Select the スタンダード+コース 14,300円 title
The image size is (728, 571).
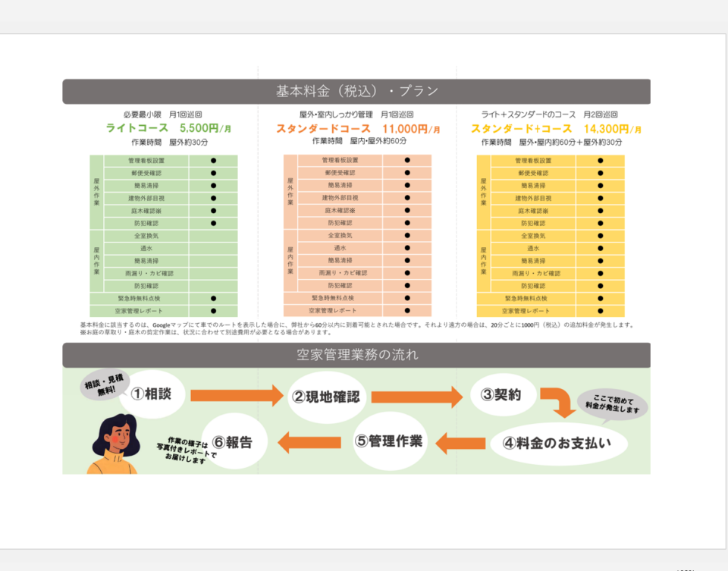[x=555, y=129]
